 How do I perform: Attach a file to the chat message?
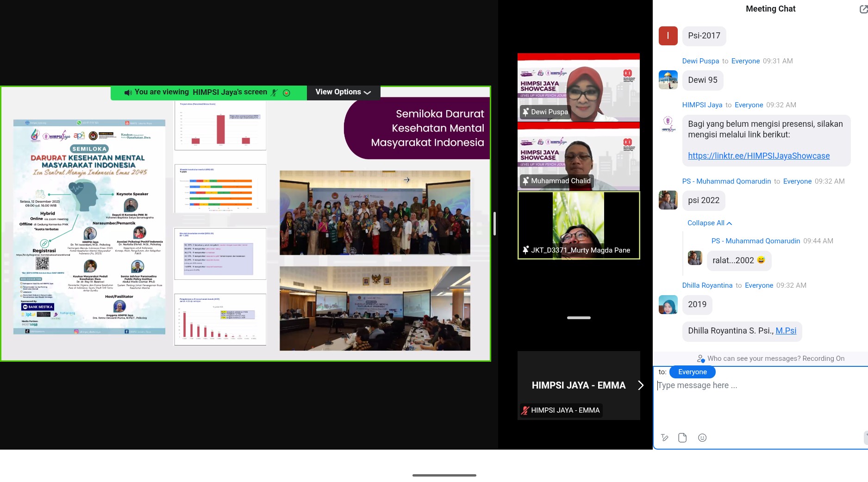pyautogui.click(x=682, y=438)
